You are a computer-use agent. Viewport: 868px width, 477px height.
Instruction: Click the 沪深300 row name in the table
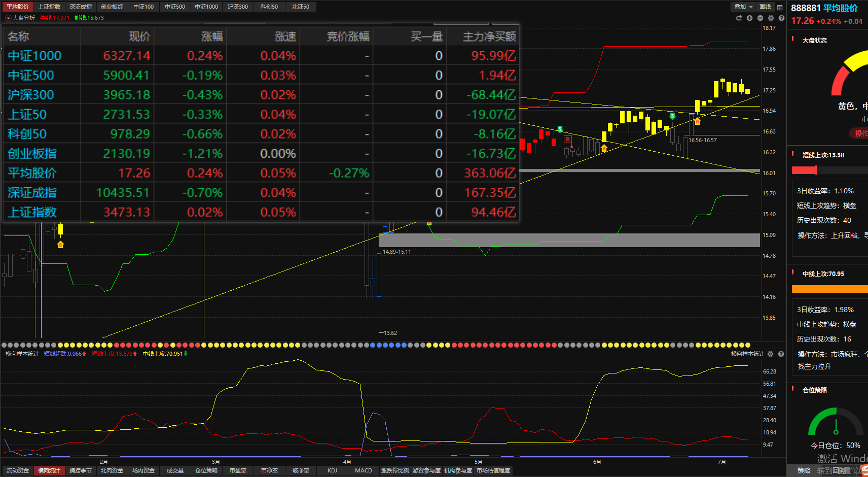[x=31, y=95]
